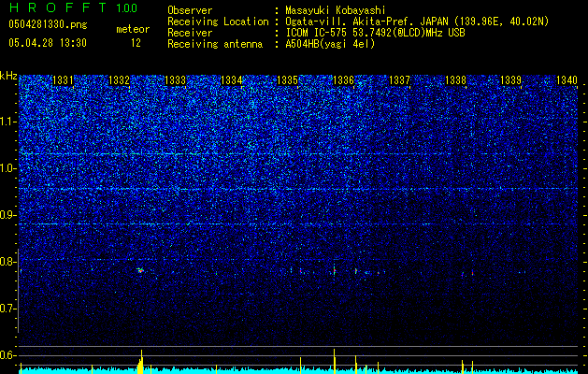Click the 1335 time marker
The height and width of the screenshot is (374, 588).
tap(287, 80)
